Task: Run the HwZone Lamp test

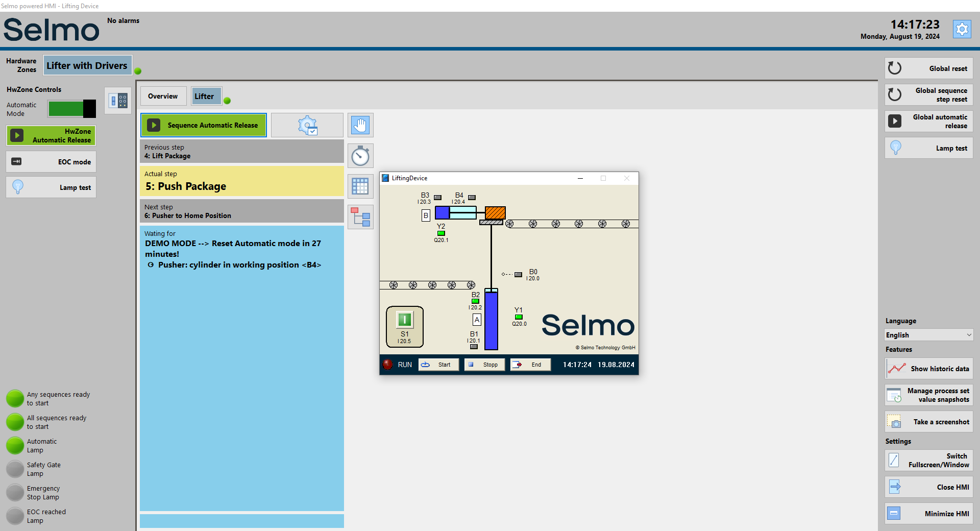Action: 51,187
